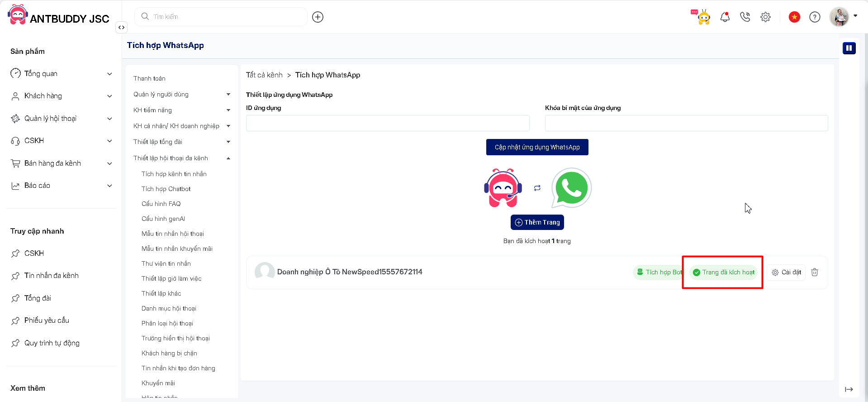Click the Tổng quan dashboard icon

[15, 73]
